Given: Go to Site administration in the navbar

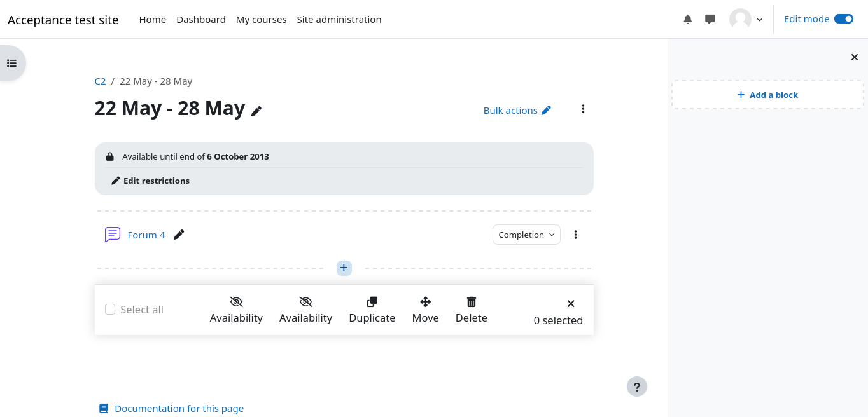Looking at the screenshot, I should point(339,20).
